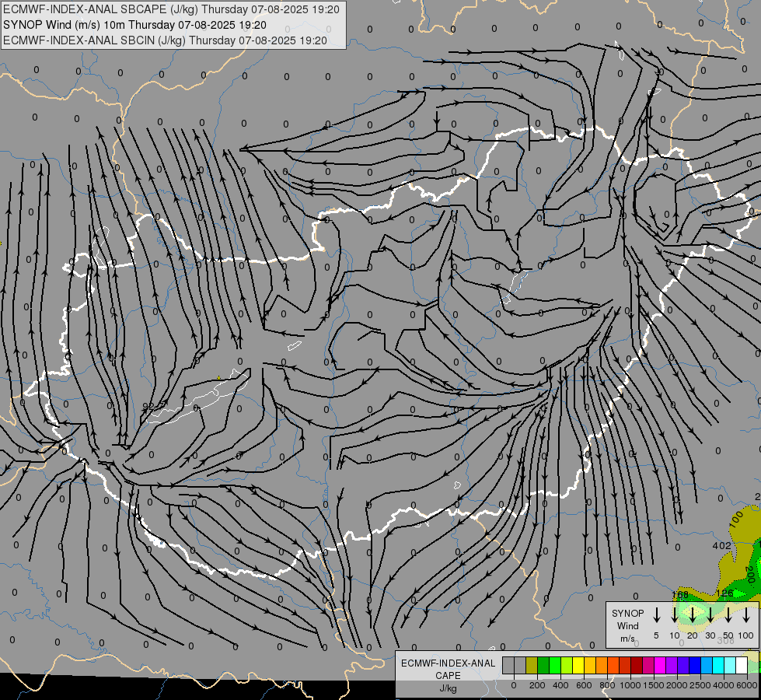
Task: Click the 100 m/s wind arrow symbol
Action: tap(746, 615)
